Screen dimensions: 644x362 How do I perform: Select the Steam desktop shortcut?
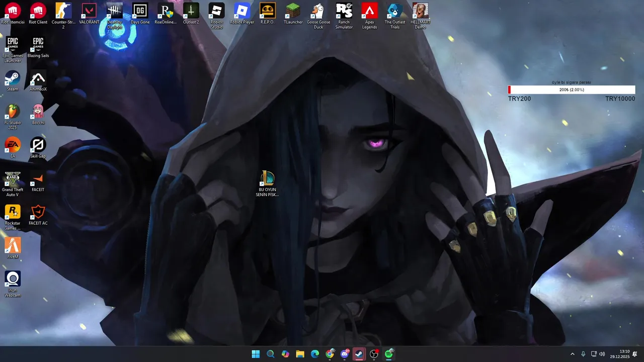click(x=13, y=80)
